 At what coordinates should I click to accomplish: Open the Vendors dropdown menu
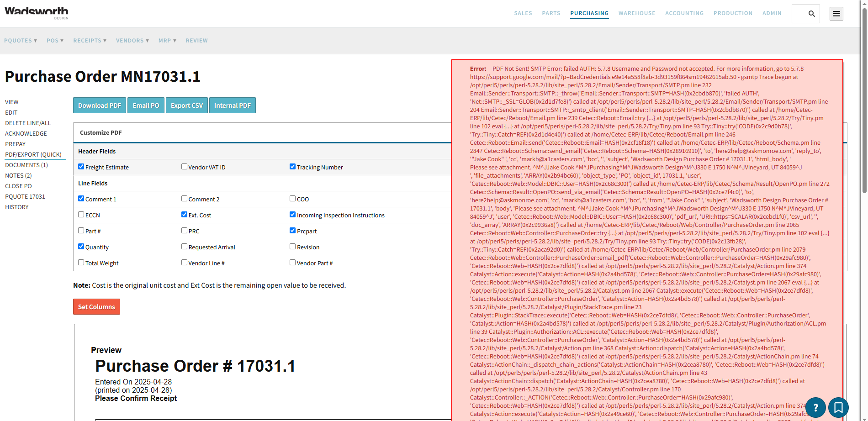132,41
